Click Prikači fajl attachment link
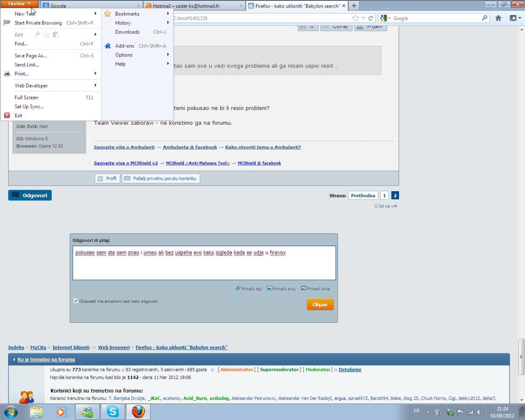 [248, 289]
